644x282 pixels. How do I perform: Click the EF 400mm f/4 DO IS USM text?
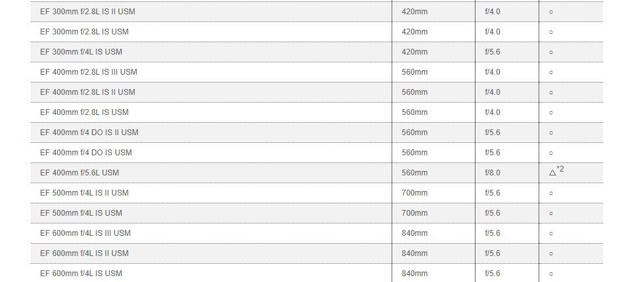(x=86, y=153)
